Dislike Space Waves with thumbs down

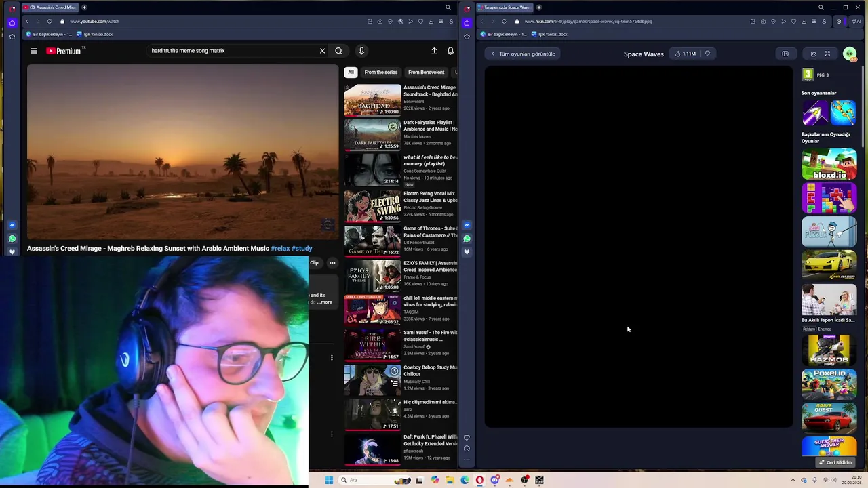click(707, 54)
